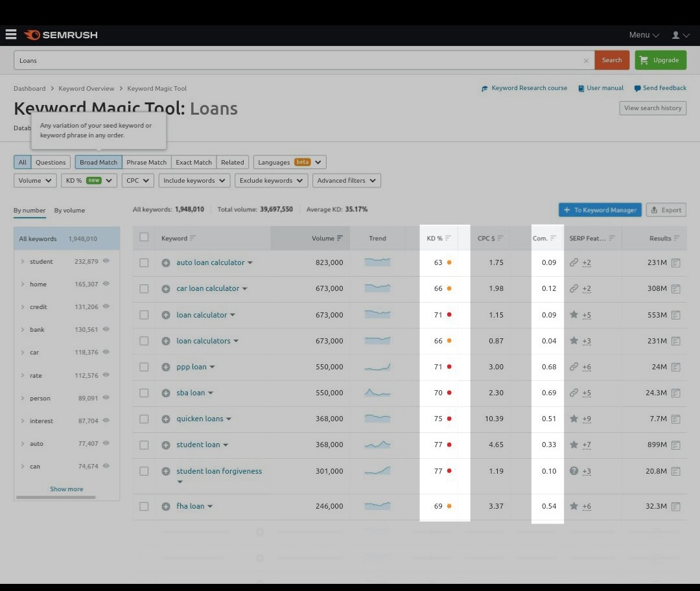Add sba loan via plus icon

click(166, 393)
